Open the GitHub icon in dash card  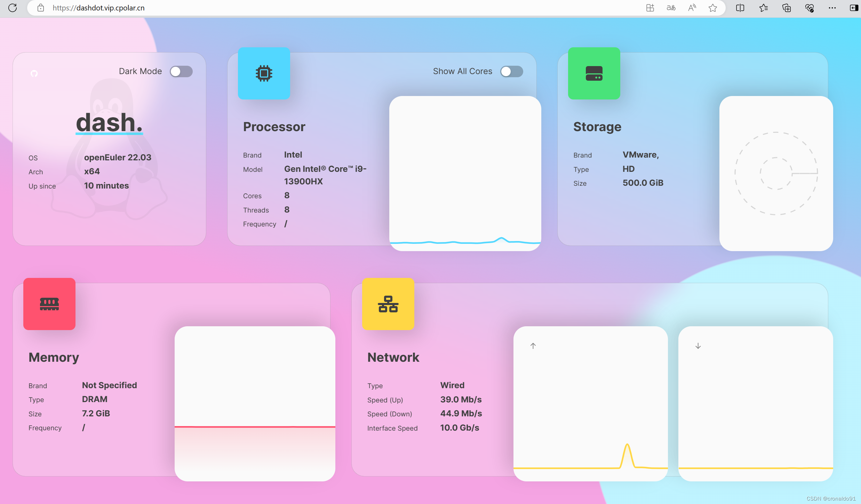[x=34, y=73]
